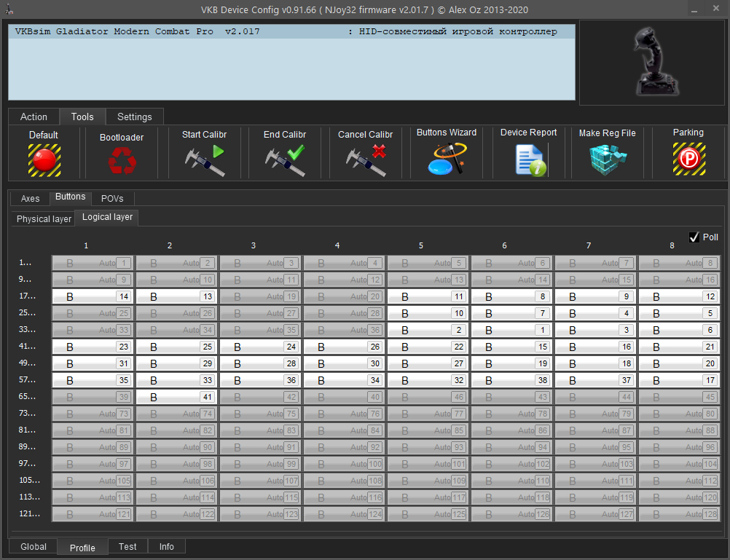Image resolution: width=730 pixels, height=560 pixels.
Task: Select button cell mapped to 21
Action: click(x=679, y=347)
